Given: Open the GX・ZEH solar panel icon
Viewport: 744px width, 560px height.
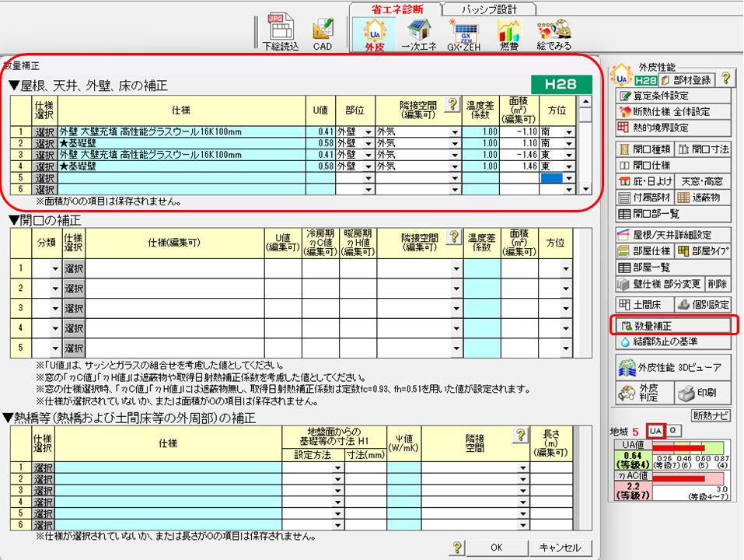Looking at the screenshot, I should coord(464,36).
